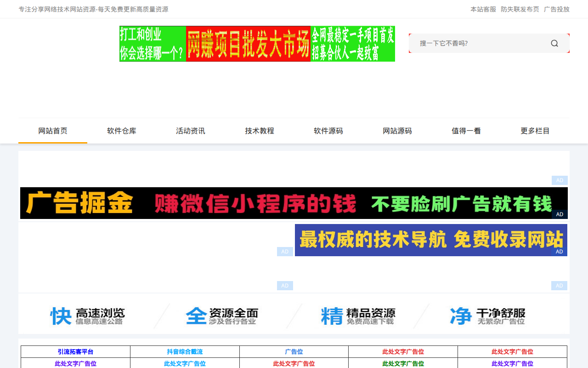Viewport: 588px width, 368px height.
Task: Open the 防失联发布页 link
Action: coord(520,9)
